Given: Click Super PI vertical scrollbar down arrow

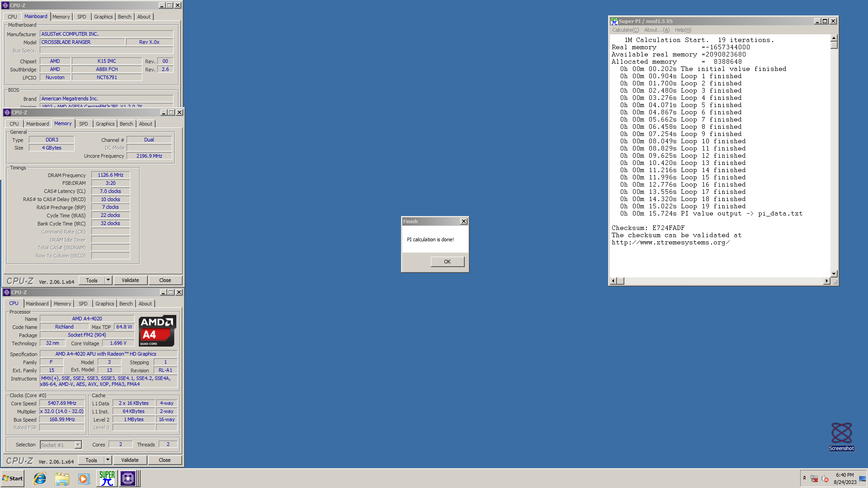Looking at the screenshot, I should pyautogui.click(x=834, y=274).
